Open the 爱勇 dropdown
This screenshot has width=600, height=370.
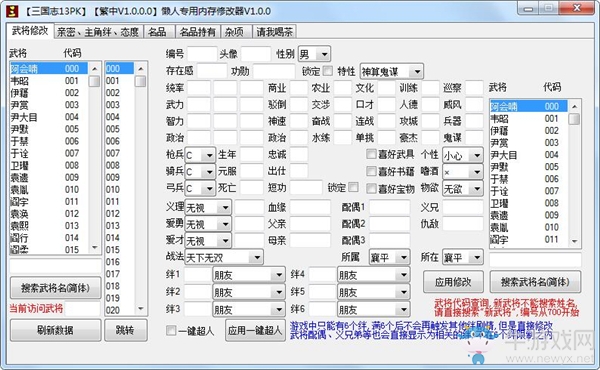click(208, 224)
